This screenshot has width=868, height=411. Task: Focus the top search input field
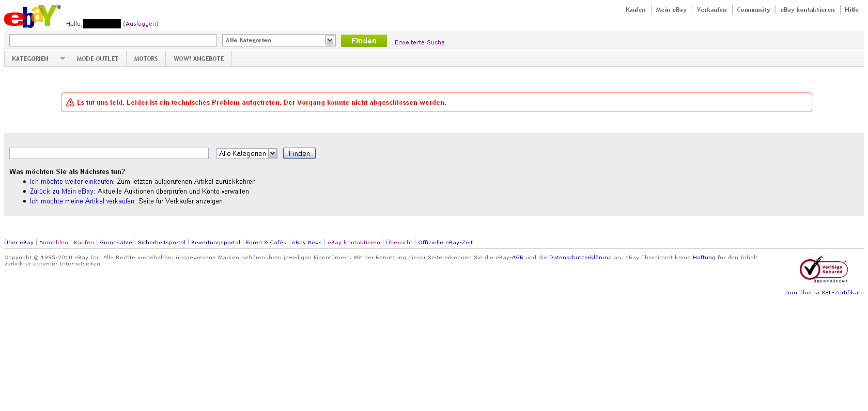(113, 40)
